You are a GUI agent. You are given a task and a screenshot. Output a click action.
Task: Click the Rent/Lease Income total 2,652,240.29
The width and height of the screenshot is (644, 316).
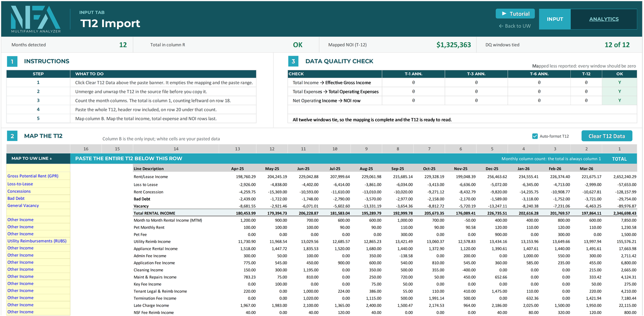pos(625,177)
